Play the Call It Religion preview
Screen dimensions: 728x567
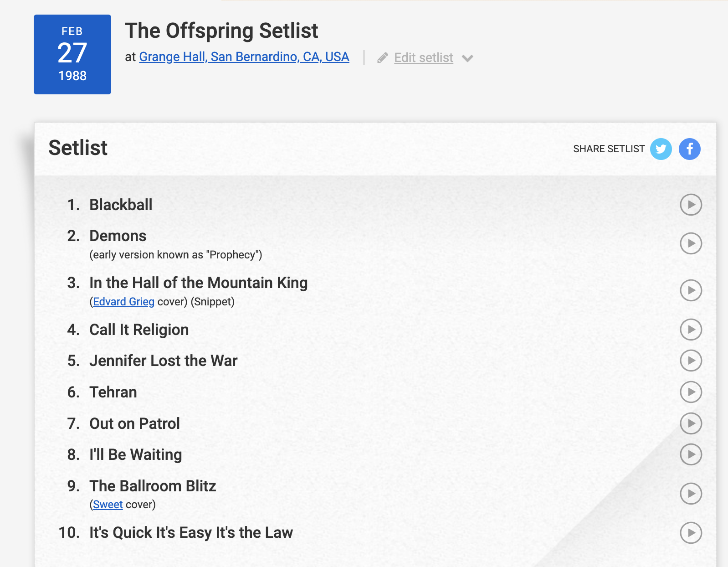(x=691, y=330)
